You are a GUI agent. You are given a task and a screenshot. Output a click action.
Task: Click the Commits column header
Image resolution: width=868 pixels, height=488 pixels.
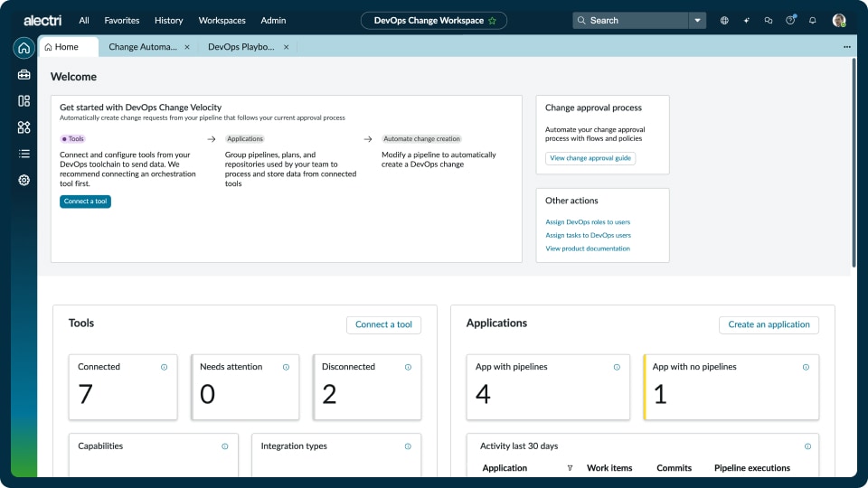(x=674, y=468)
